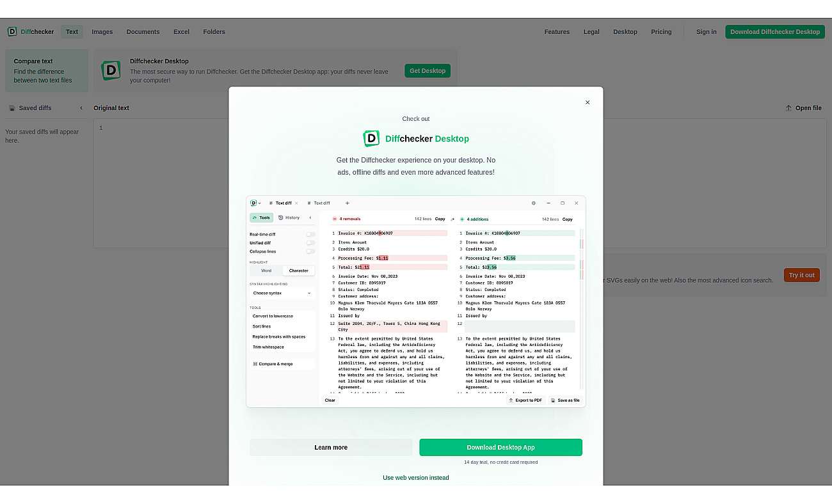832x504 pixels.
Task: Click the 'Processing Fee: $1.11' removed line
Action: [x=392, y=258]
